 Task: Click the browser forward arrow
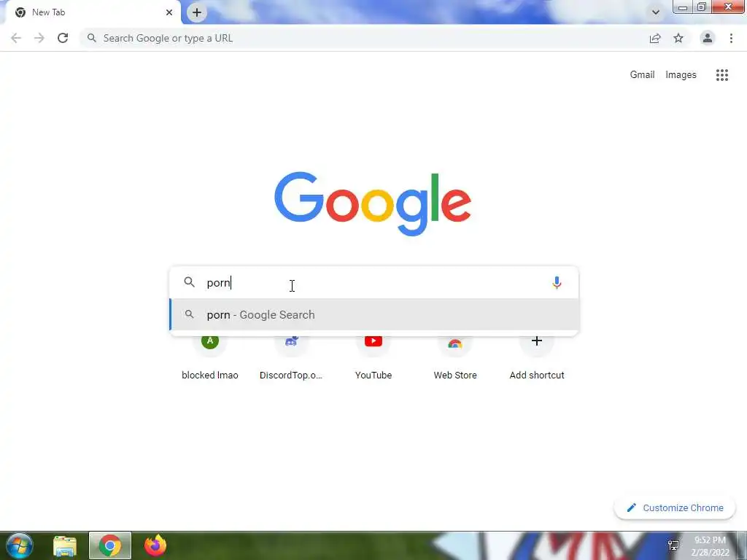[x=39, y=38]
